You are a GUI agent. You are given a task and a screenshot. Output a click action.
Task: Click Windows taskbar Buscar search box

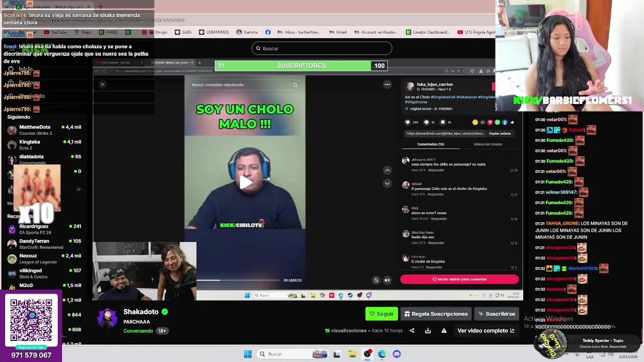tap(293, 354)
